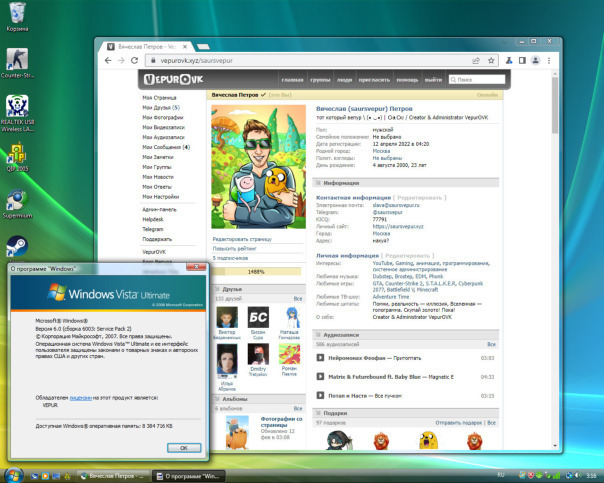Focus the Поиск search field
Screen dimensions: 604x483
coord(477,80)
